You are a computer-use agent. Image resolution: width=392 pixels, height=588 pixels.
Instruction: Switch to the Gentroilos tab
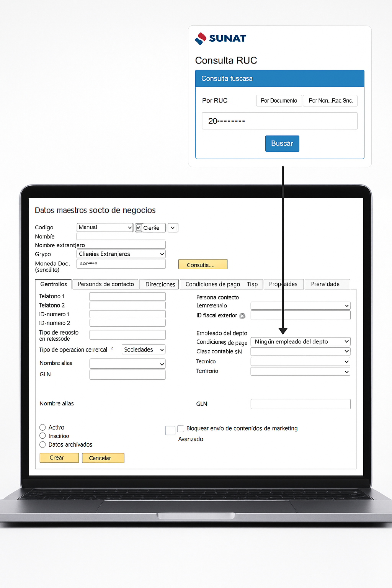(x=54, y=284)
